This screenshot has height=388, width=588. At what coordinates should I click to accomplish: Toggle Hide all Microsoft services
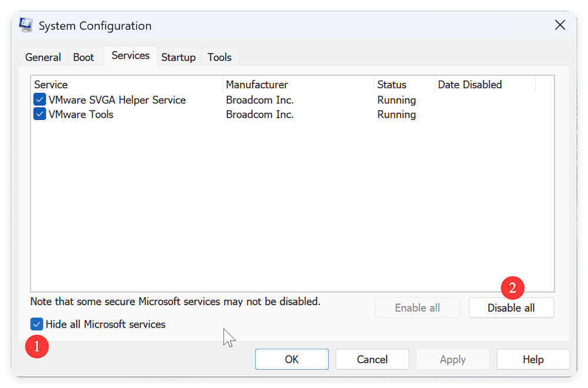tap(36, 324)
